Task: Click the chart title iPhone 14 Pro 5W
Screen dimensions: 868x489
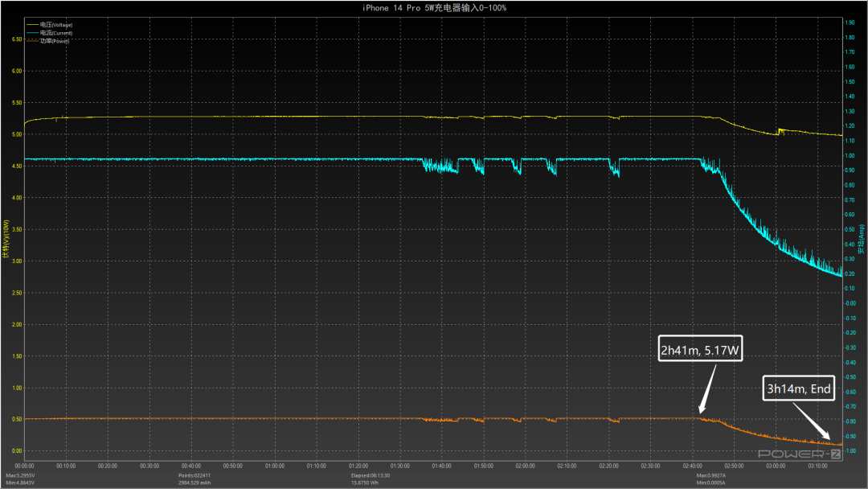Action: tap(434, 8)
